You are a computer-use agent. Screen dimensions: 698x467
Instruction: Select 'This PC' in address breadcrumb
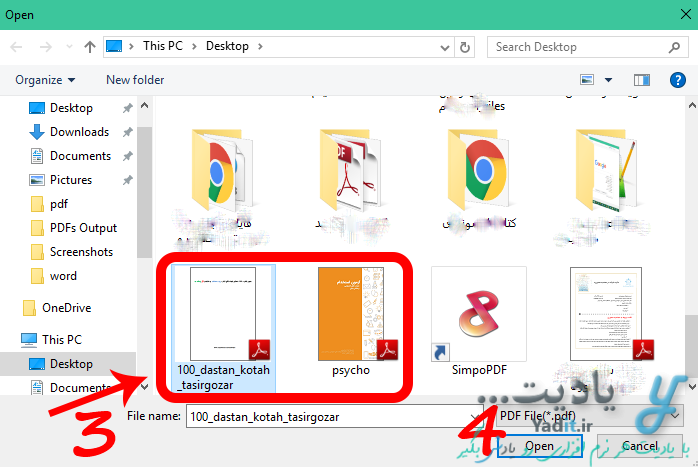tap(163, 46)
